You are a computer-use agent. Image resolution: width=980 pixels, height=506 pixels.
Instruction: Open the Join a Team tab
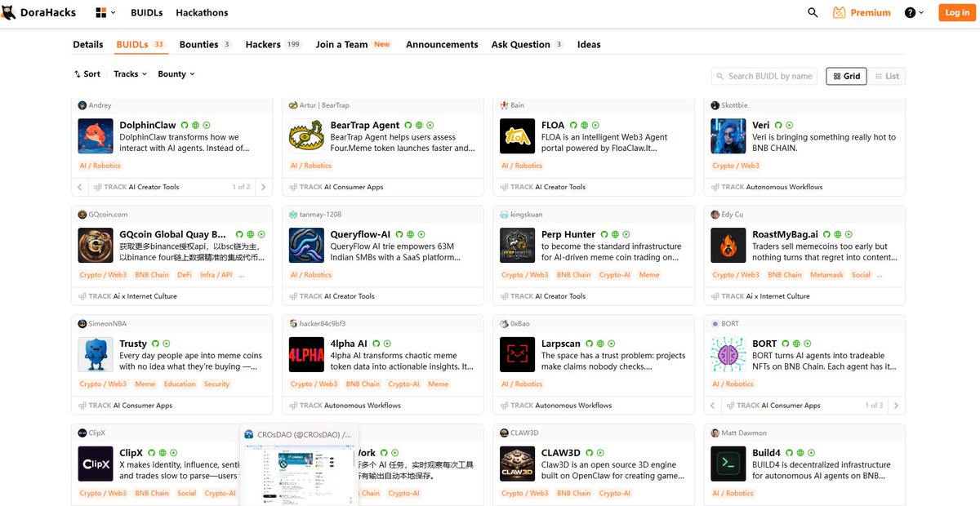point(353,44)
